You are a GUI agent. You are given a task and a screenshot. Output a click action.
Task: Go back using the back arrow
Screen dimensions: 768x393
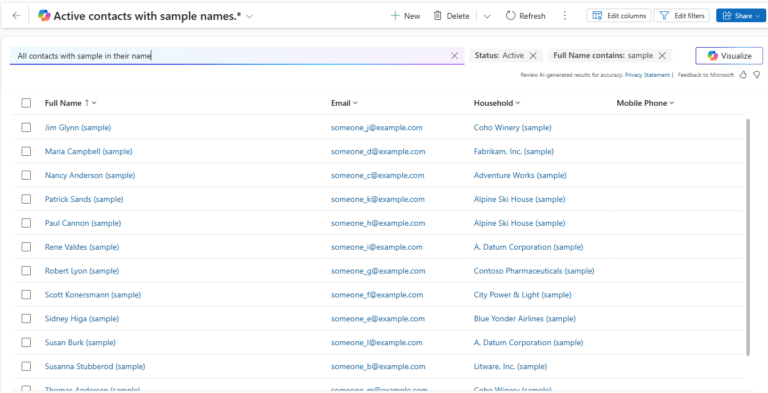pyautogui.click(x=17, y=16)
